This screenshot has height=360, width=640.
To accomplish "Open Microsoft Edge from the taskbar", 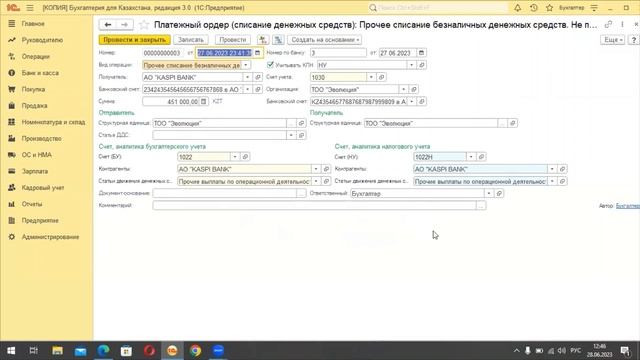I will [x=103, y=351].
